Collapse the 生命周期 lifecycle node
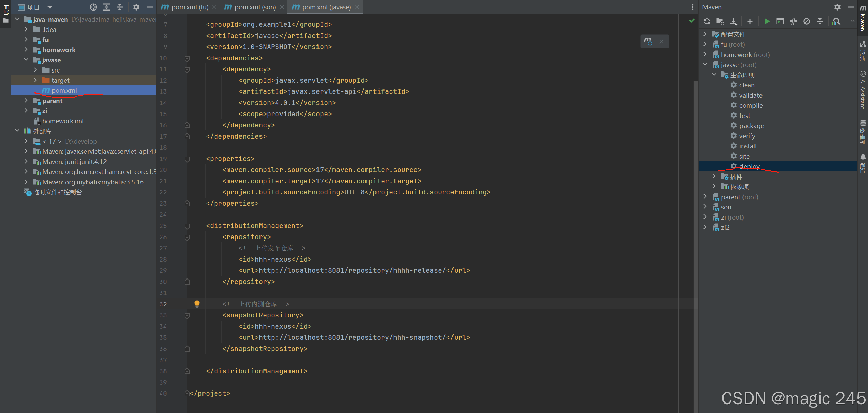This screenshot has height=413, width=868. [714, 75]
